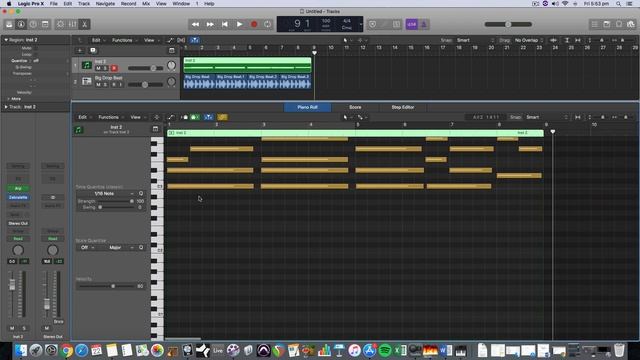Adjust Inst 2 track volume slider
Viewport: 640px width, 360px height.
(x=145, y=68)
